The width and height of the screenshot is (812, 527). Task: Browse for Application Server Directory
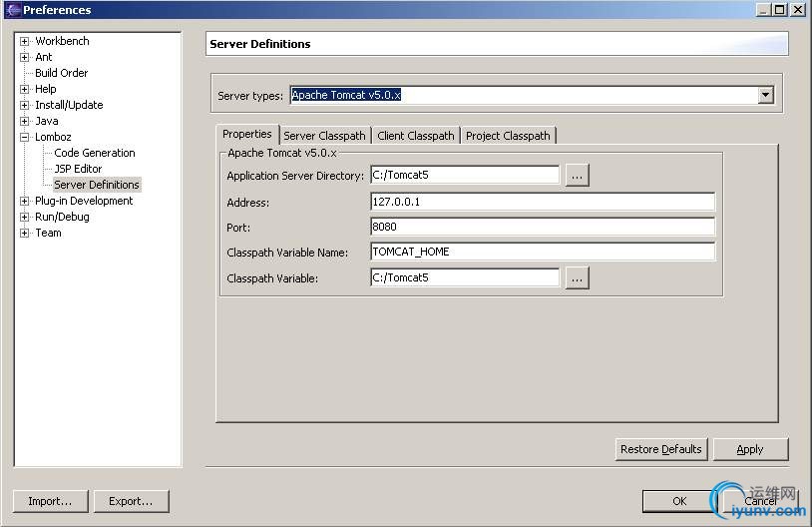point(577,176)
